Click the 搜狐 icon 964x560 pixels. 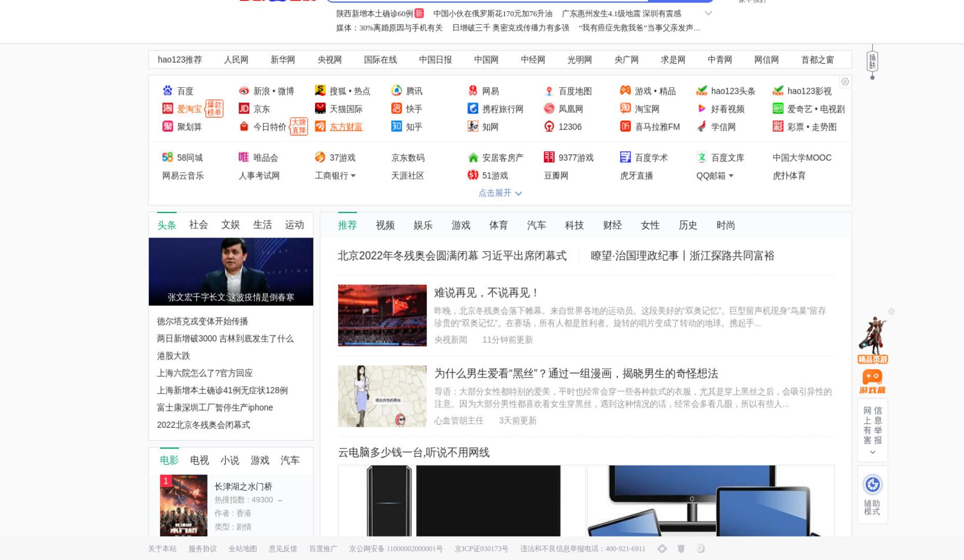[x=320, y=91]
